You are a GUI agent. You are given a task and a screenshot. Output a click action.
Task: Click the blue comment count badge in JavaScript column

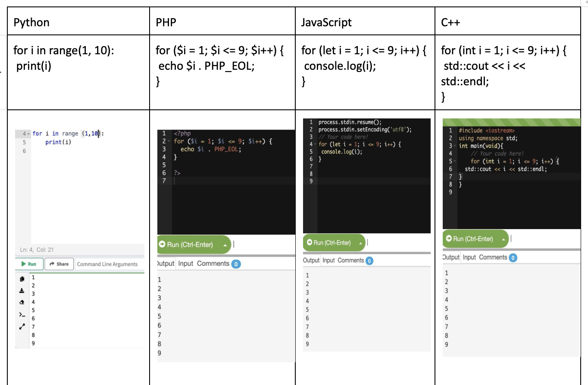coord(369,261)
